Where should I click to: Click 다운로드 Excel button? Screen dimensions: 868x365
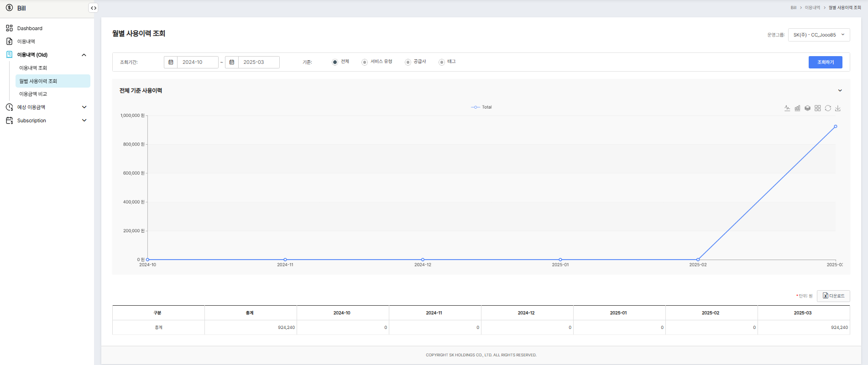(x=833, y=296)
